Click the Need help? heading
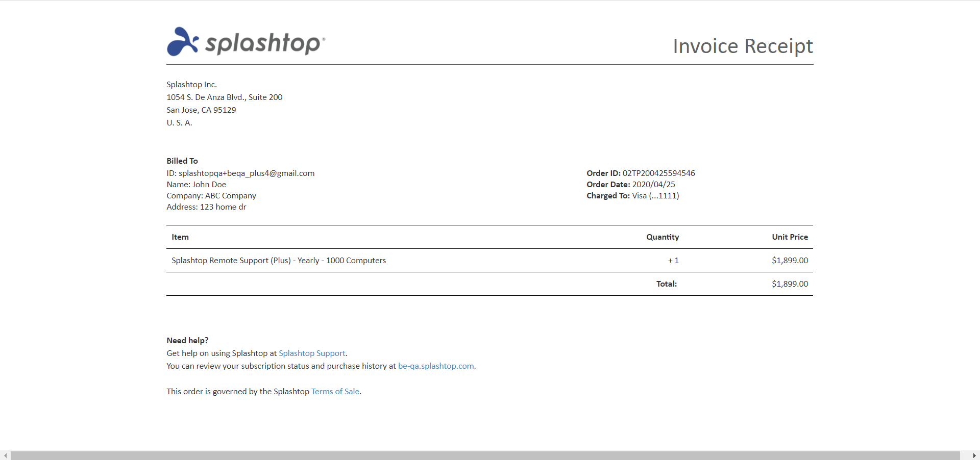The height and width of the screenshot is (460, 980). [x=187, y=340]
